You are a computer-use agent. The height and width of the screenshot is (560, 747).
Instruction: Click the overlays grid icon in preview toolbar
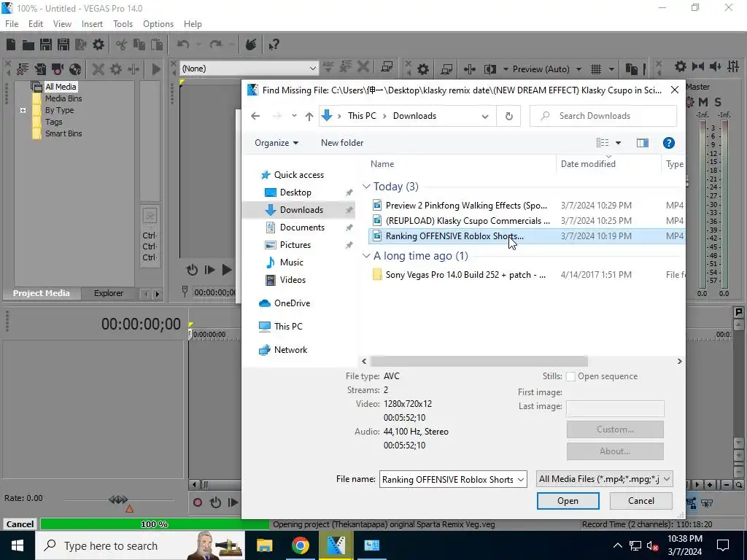596,69
